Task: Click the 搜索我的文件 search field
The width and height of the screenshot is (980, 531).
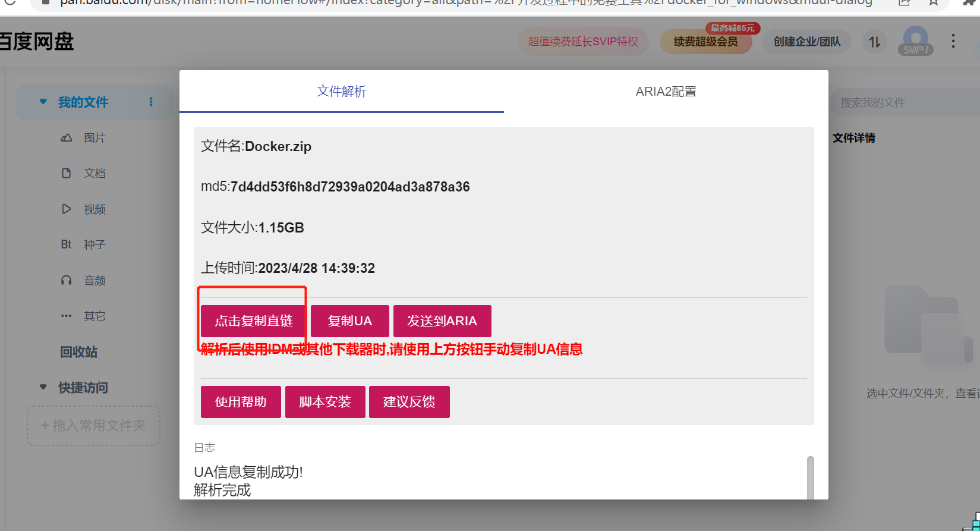Action: click(905, 103)
